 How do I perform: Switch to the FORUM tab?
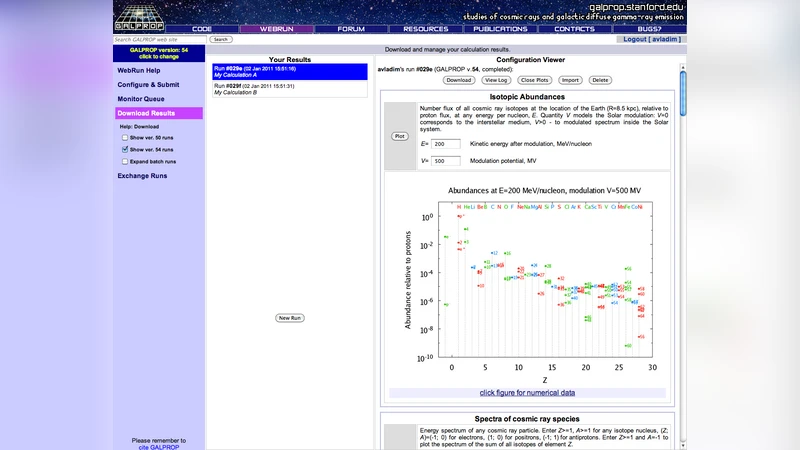(x=351, y=29)
